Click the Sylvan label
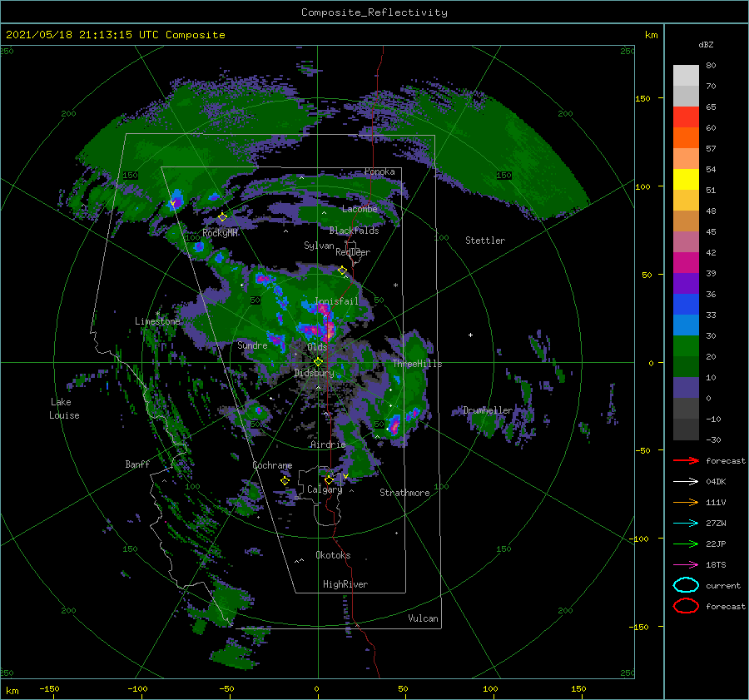 click(x=319, y=246)
